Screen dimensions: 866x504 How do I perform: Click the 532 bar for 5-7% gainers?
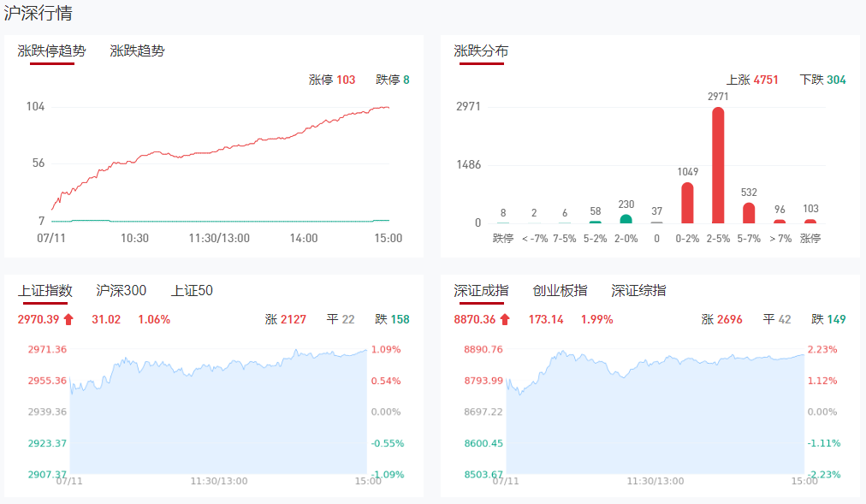[x=749, y=212]
